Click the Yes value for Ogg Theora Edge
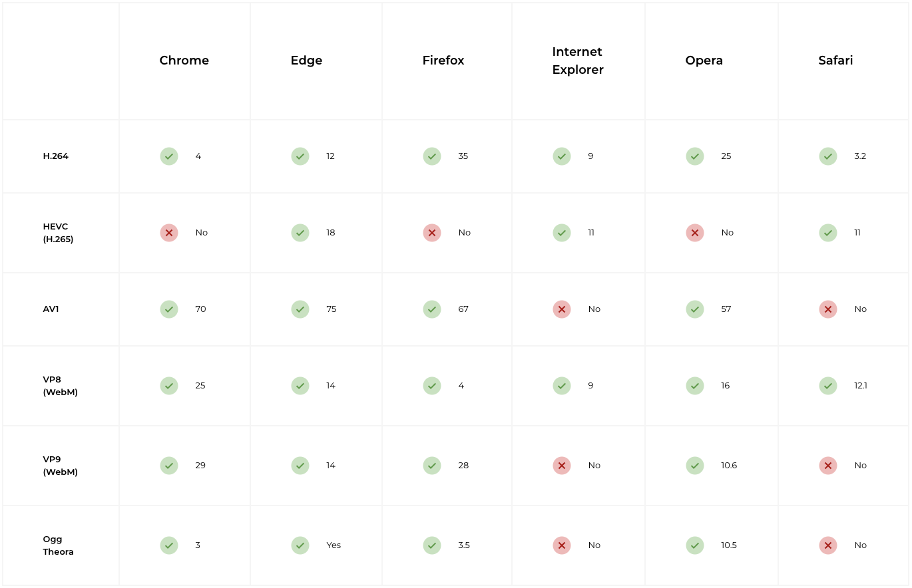Screen dimensions: 912x588 coord(334,545)
